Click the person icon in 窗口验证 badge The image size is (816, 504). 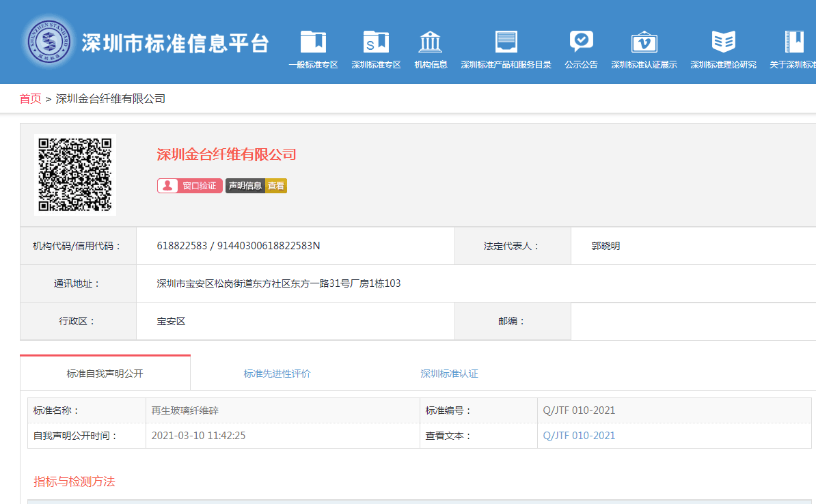(x=167, y=186)
